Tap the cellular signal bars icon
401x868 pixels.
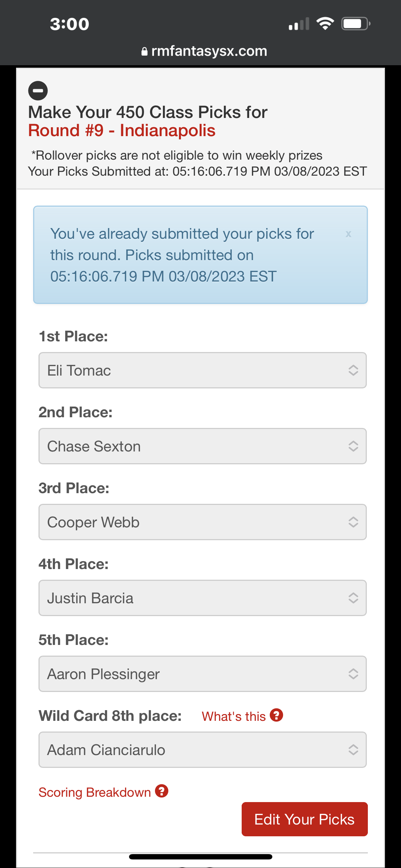coord(299,24)
